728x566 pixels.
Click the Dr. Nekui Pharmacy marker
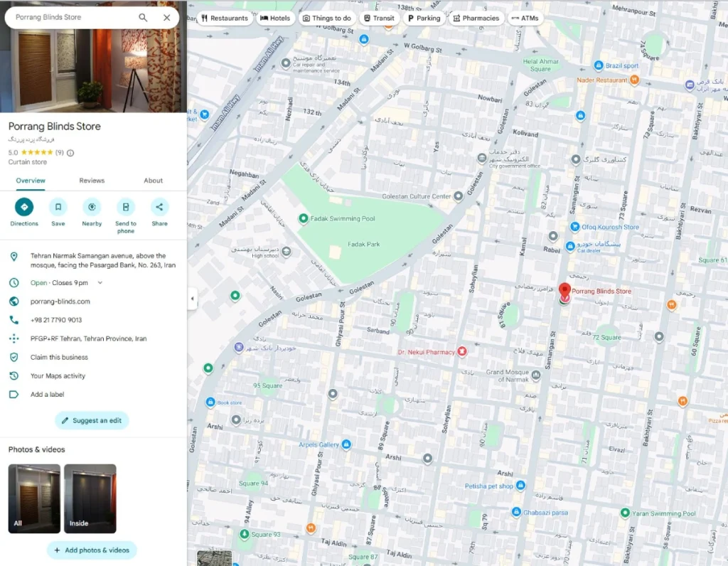tap(463, 351)
